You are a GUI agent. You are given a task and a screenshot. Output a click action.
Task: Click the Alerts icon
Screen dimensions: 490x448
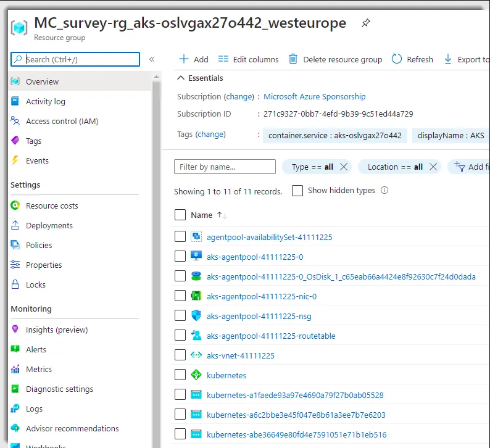click(15, 349)
